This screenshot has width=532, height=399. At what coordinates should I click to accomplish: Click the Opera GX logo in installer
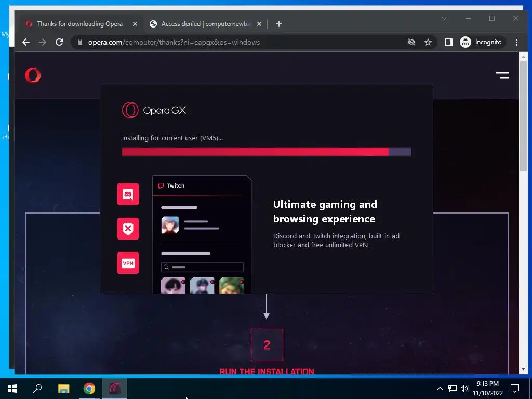pyautogui.click(x=154, y=110)
